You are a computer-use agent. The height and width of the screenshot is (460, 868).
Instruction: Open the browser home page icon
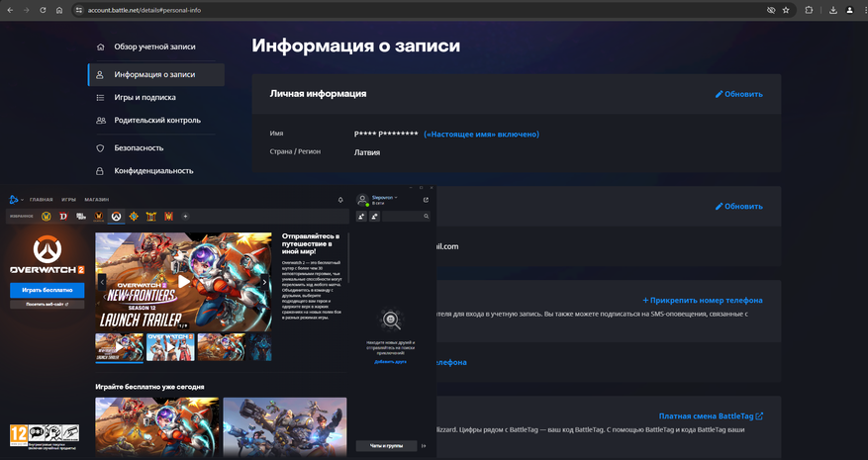[59, 10]
